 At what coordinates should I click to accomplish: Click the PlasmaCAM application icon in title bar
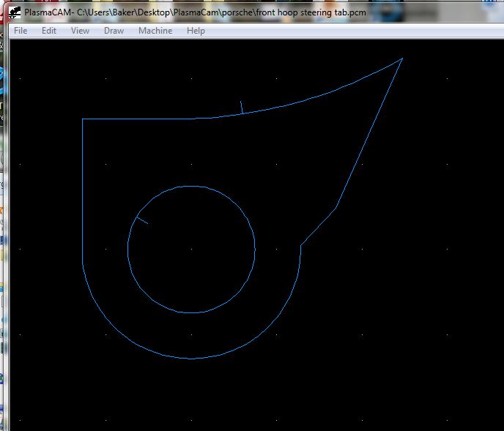15,13
